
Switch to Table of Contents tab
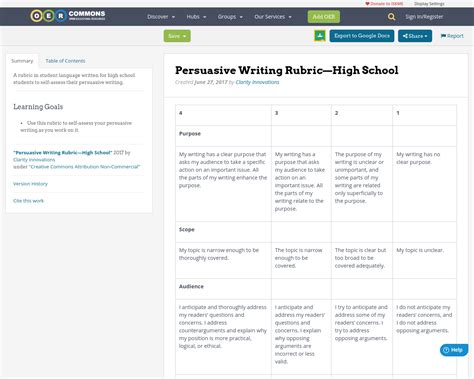tap(65, 61)
